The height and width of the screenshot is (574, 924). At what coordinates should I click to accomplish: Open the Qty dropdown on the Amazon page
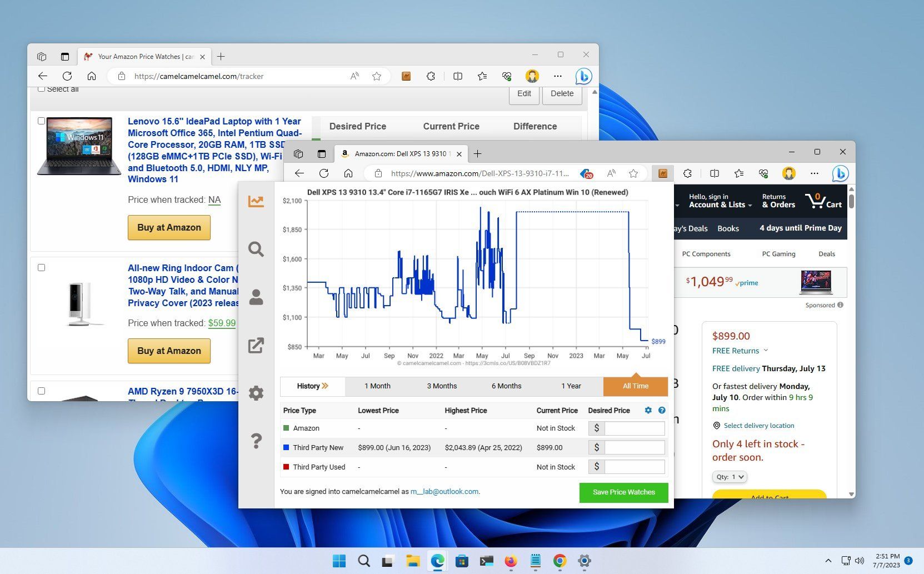pyautogui.click(x=730, y=476)
